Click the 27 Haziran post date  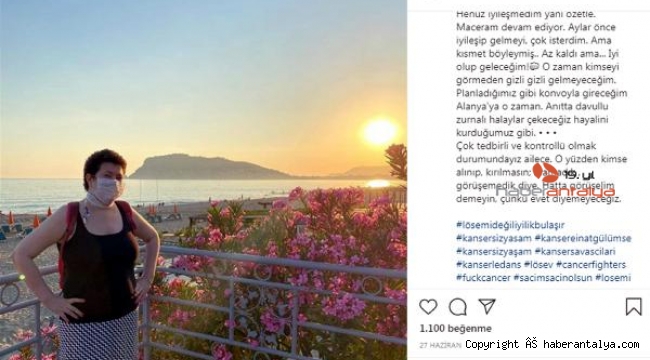[x=440, y=345]
